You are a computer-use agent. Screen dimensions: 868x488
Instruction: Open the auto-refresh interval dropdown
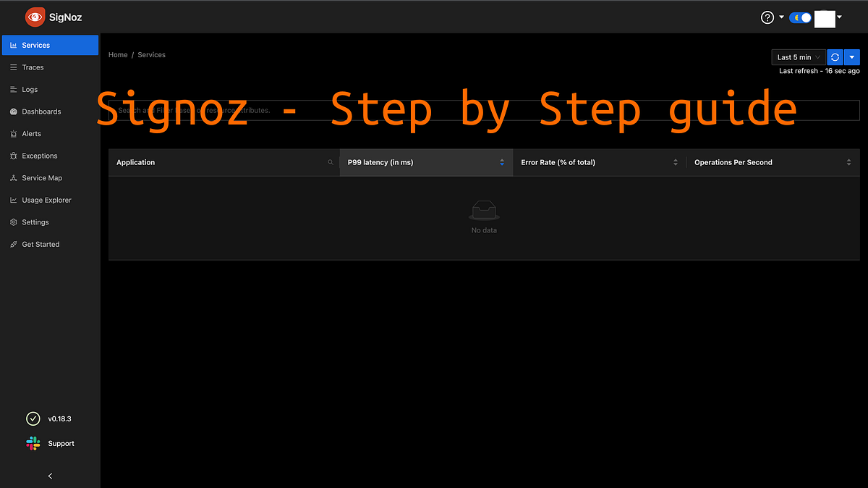point(851,56)
